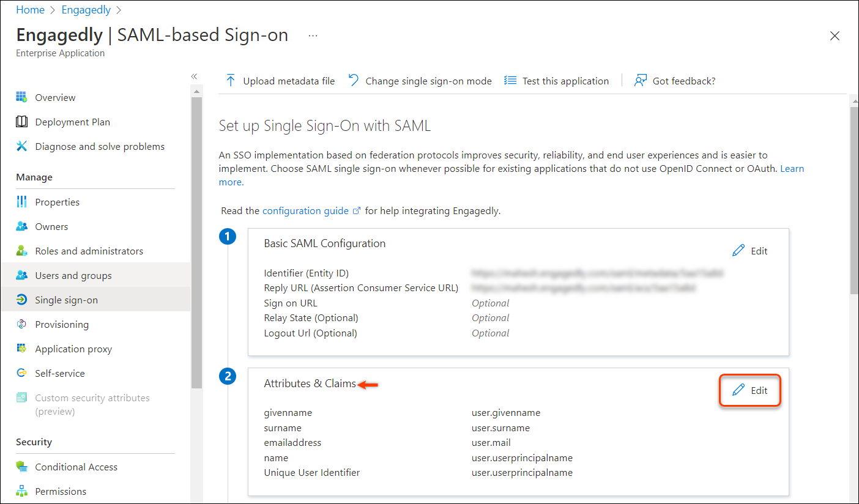Click the Users and groups icon
Screen dimensions: 859x504
click(22, 275)
